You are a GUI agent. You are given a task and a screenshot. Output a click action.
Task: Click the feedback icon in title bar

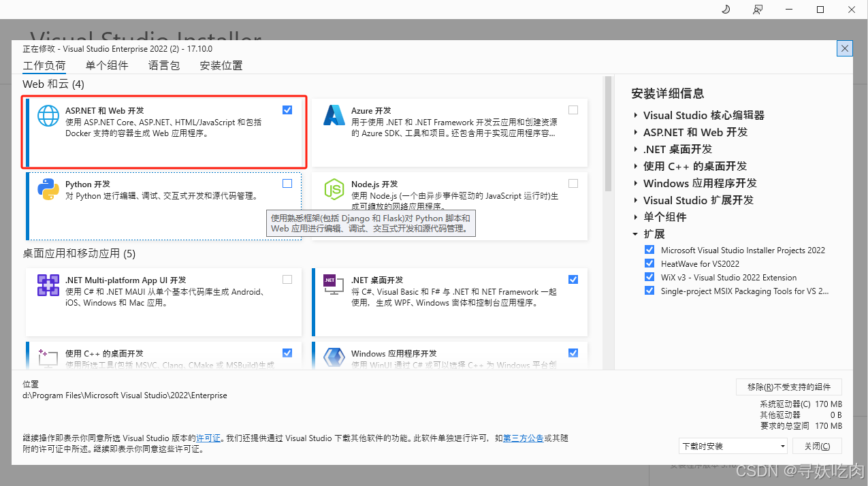(x=758, y=9)
